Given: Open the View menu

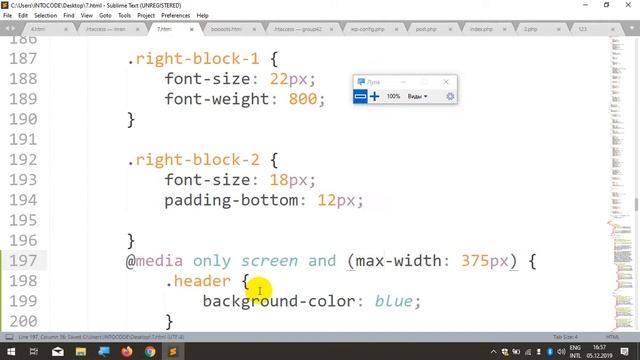Looking at the screenshot, I should point(87,16).
